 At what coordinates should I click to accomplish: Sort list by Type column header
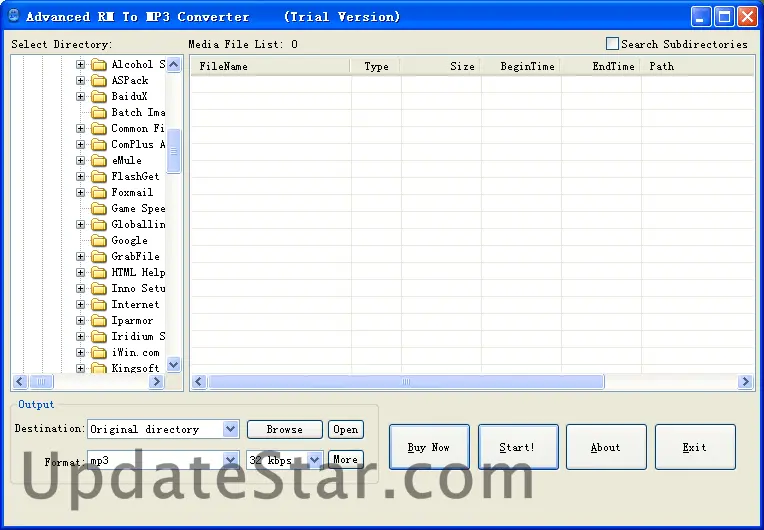(376, 66)
